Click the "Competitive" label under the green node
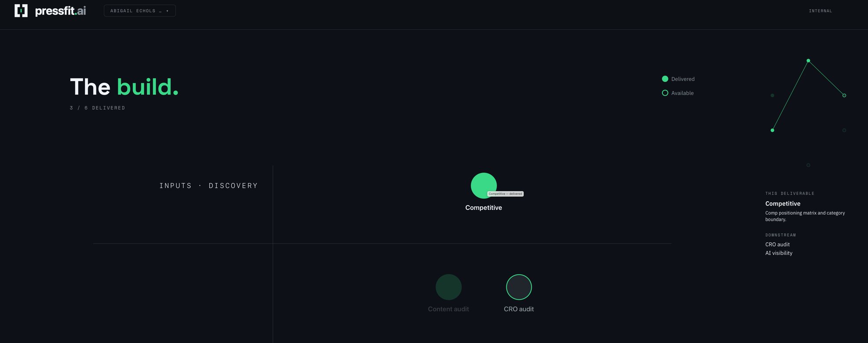The width and height of the screenshot is (868, 343). pos(483,208)
